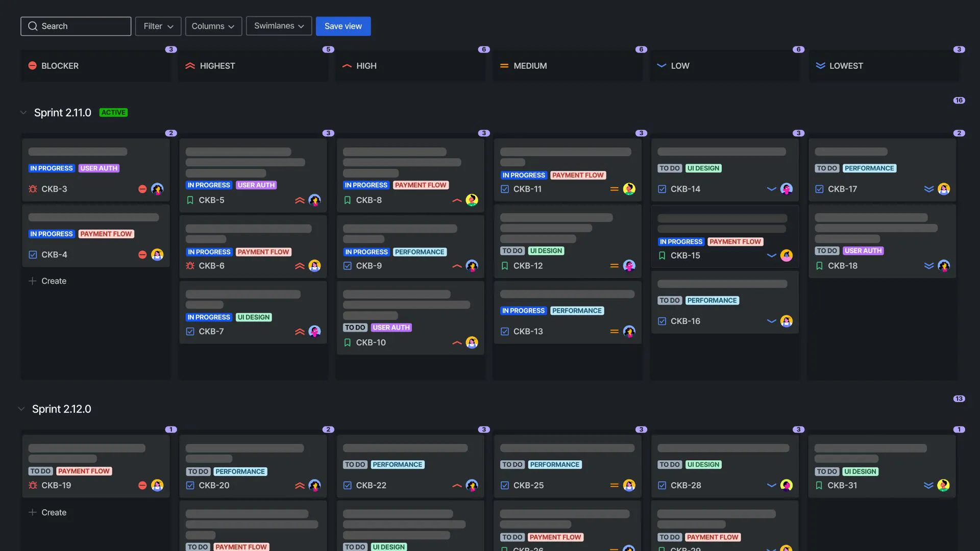Click the bug icon on CKB-3
The image size is (980, 551).
(x=33, y=189)
